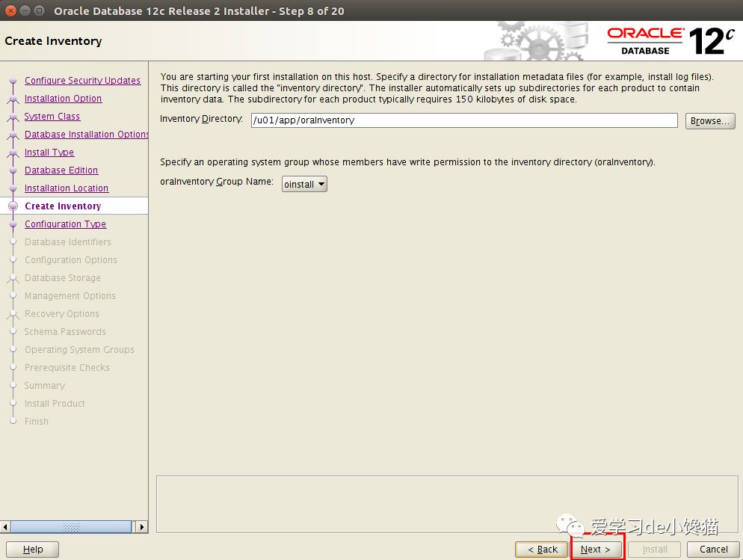Image resolution: width=743 pixels, height=560 pixels.
Task: Open the Installation Location step
Action: pyautogui.click(x=67, y=188)
